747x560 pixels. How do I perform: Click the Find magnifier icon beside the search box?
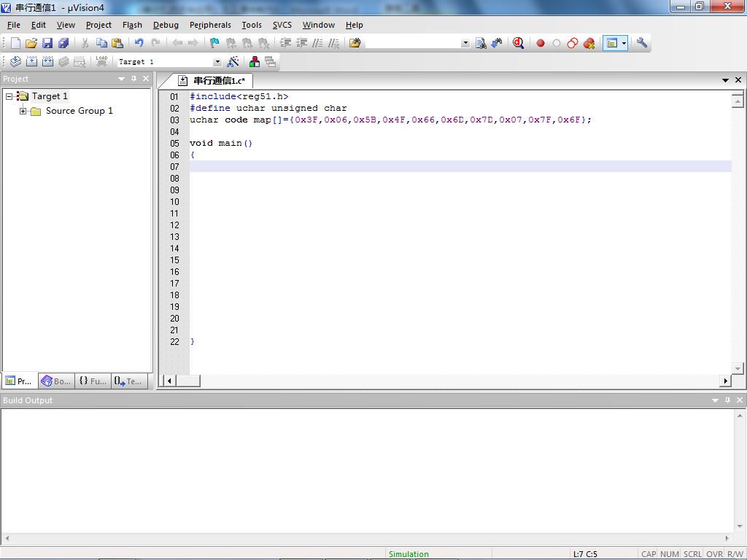point(481,43)
